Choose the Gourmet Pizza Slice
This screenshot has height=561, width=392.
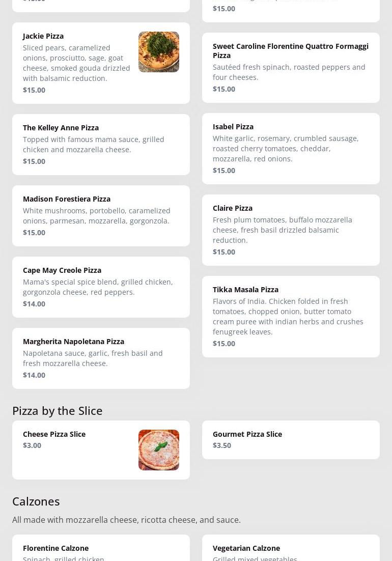(247, 434)
